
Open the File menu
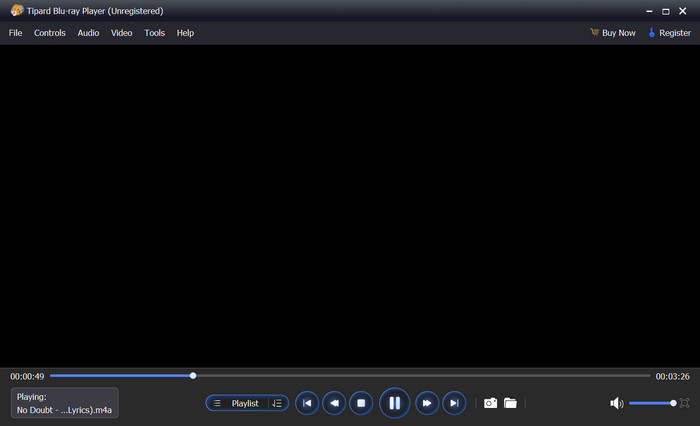tap(15, 33)
